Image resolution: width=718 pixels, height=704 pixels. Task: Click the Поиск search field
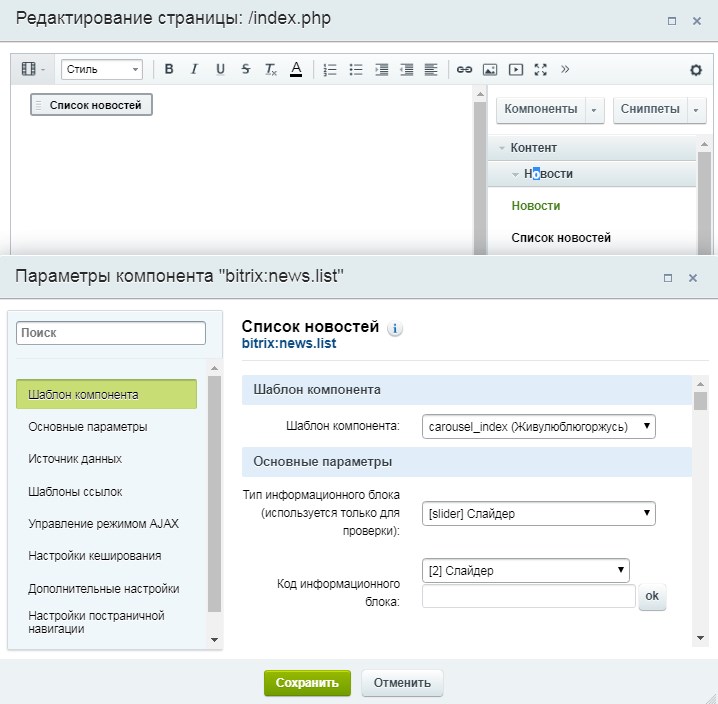[x=111, y=332]
